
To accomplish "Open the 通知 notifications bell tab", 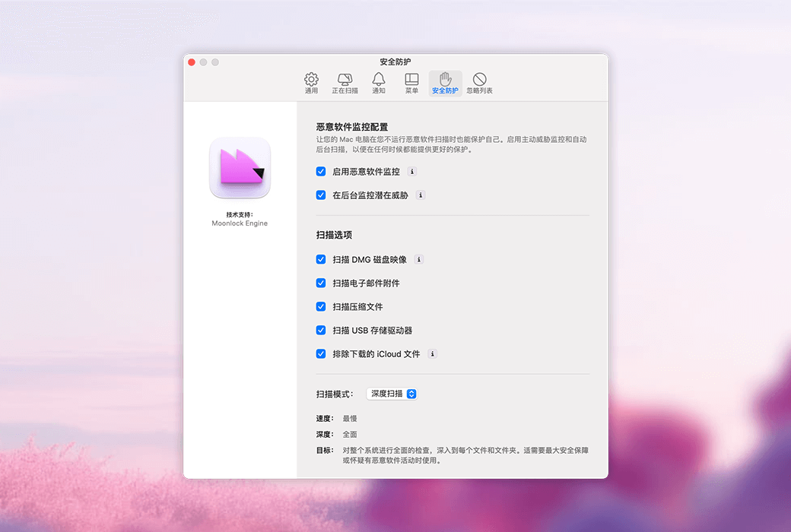I will click(x=378, y=83).
